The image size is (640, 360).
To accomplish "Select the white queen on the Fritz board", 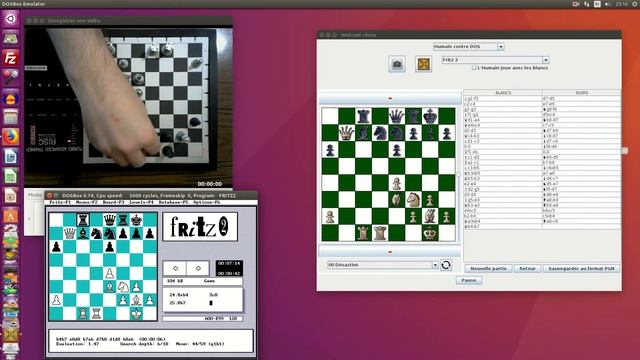I will (x=69, y=233).
